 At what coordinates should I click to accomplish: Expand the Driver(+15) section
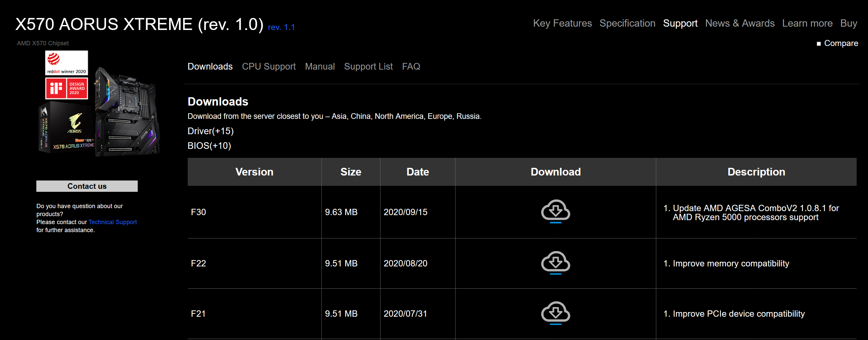tap(210, 131)
